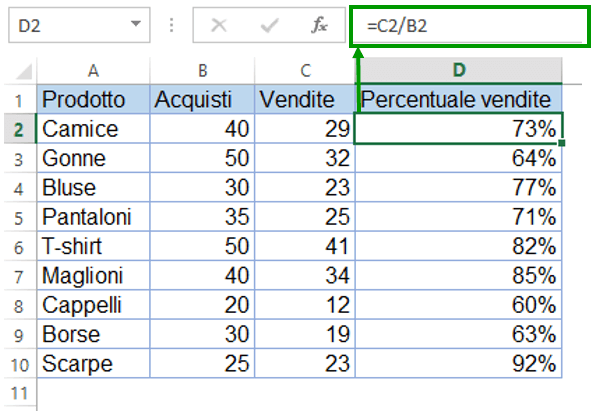The image size is (595, 411).
Task: Open the Name Box dropdown arrow
Action: point(135,24)
